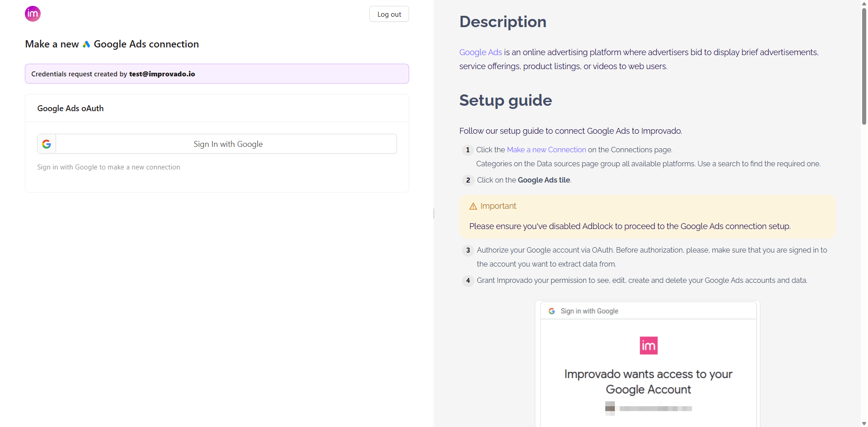Click 'Improvado wants access to your Google Account' text
This screenshot has height=427, width=868.
[x=648, y=382]
